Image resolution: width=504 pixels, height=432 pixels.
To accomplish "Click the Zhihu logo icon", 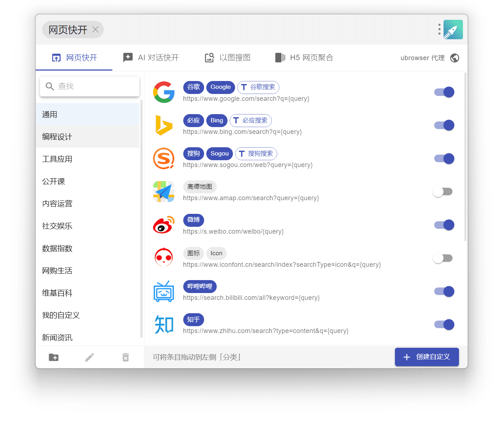I will click(x=164, y=324).
